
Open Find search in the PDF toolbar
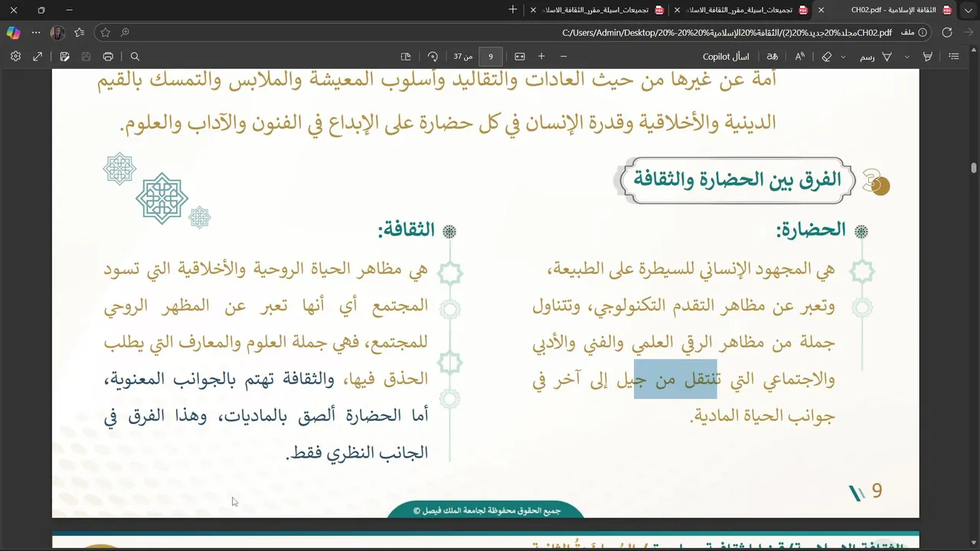point(135,57)
